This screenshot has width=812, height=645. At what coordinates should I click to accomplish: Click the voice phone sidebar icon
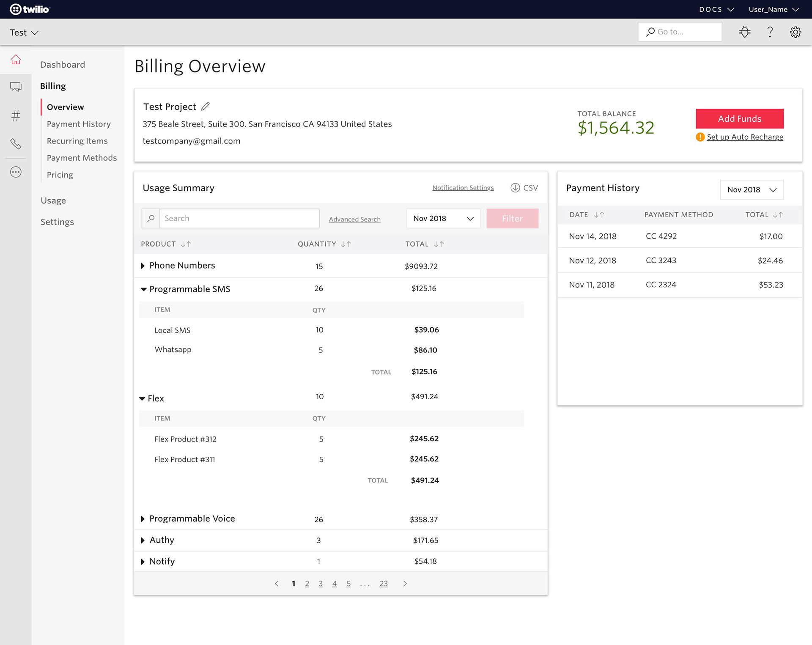[x=16, y=144]
